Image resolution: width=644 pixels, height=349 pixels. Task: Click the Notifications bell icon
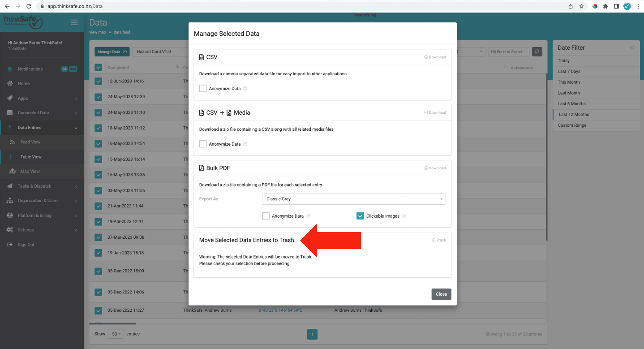10,69
